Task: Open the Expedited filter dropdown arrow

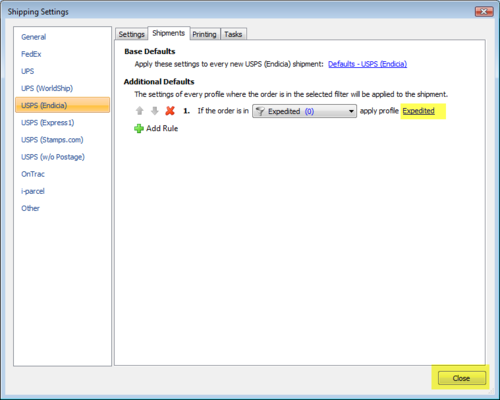Action: (351, 111)
